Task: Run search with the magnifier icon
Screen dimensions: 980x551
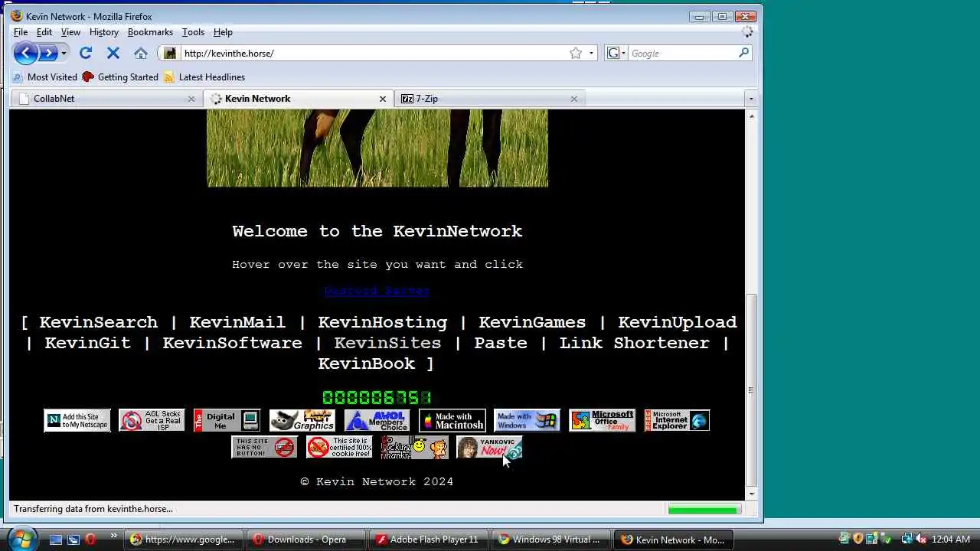Action: pos(743,53)
